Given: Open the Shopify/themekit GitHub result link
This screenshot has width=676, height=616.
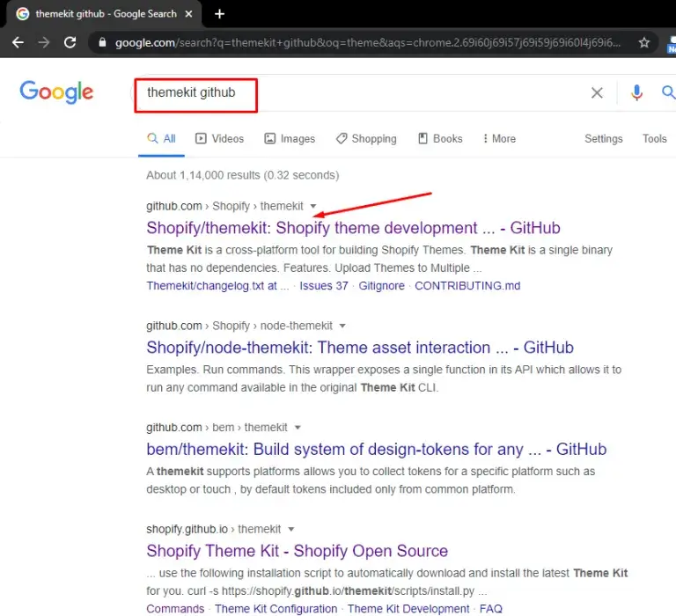Looking at the screenshot, I should (353, 228).
